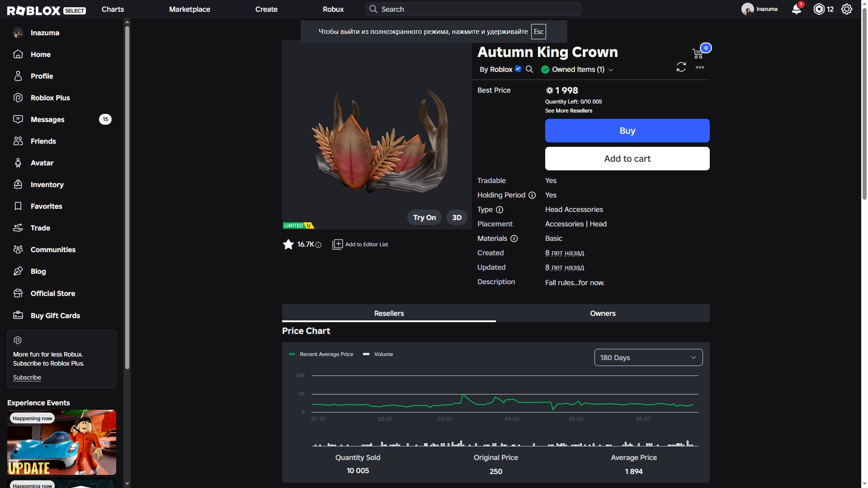Select the Resellers tab
Image resolution: width=868 pixels, height=488 pixels.
point(389,313)
